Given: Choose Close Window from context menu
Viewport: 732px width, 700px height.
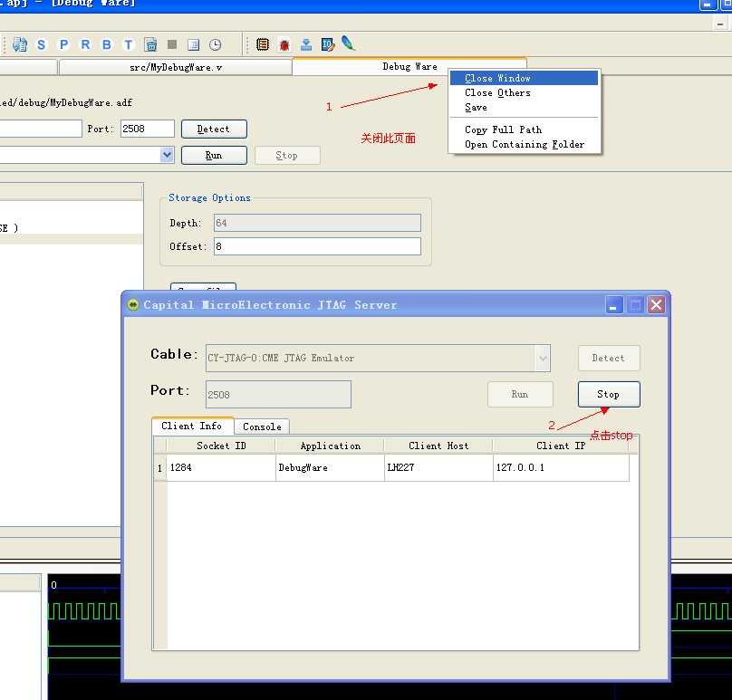Looking at the screenshot, I should point(497,79).
